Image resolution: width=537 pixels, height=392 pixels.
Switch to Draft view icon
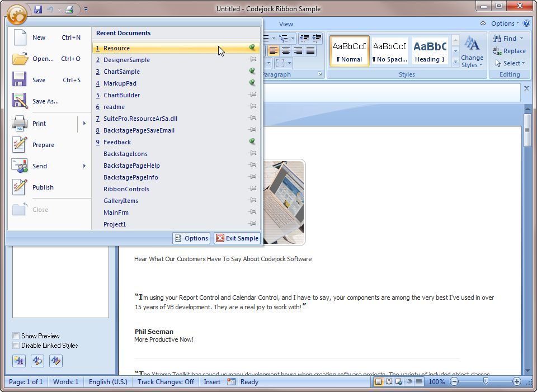tap(419, 381)
